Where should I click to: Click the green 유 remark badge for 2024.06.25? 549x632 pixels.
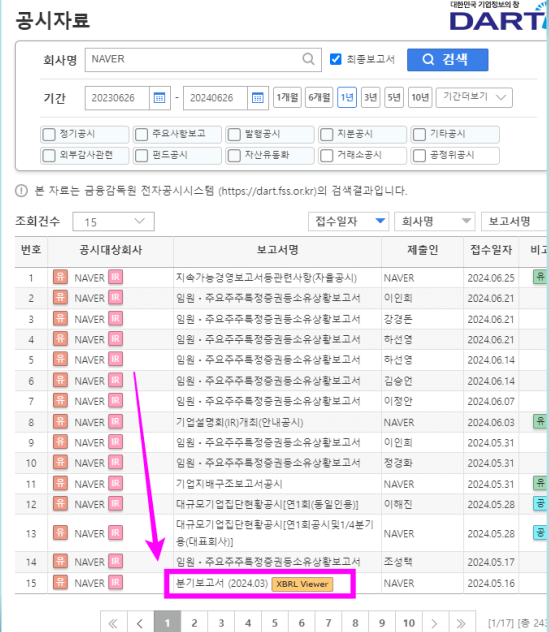click(x=540, y=277)
